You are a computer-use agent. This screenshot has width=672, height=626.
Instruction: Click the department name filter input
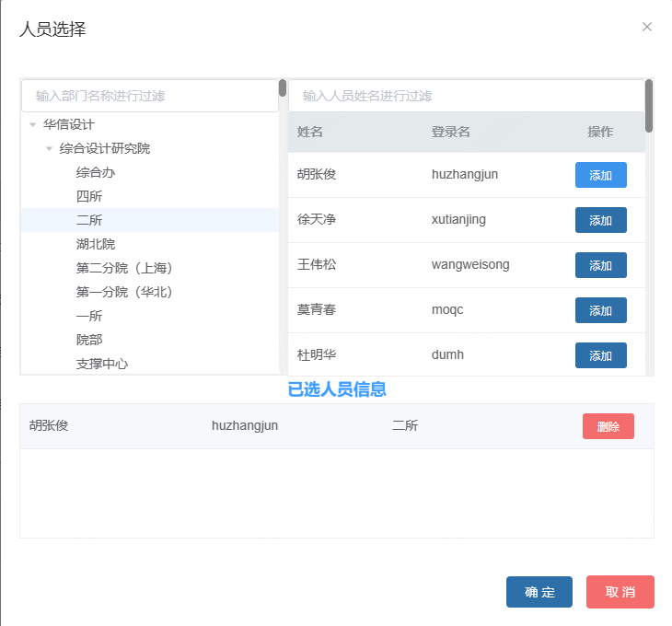click(x=149, y=96)
